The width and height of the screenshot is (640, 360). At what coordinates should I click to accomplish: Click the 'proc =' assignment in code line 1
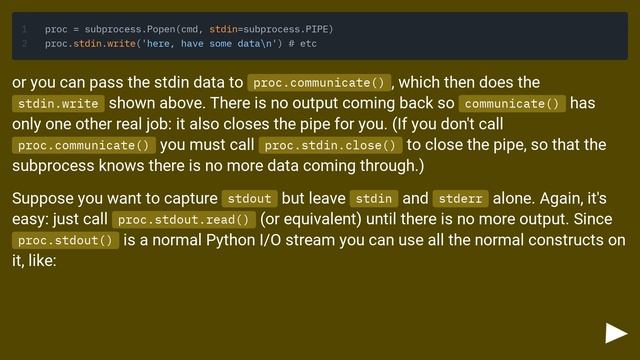tap(62, 29)
